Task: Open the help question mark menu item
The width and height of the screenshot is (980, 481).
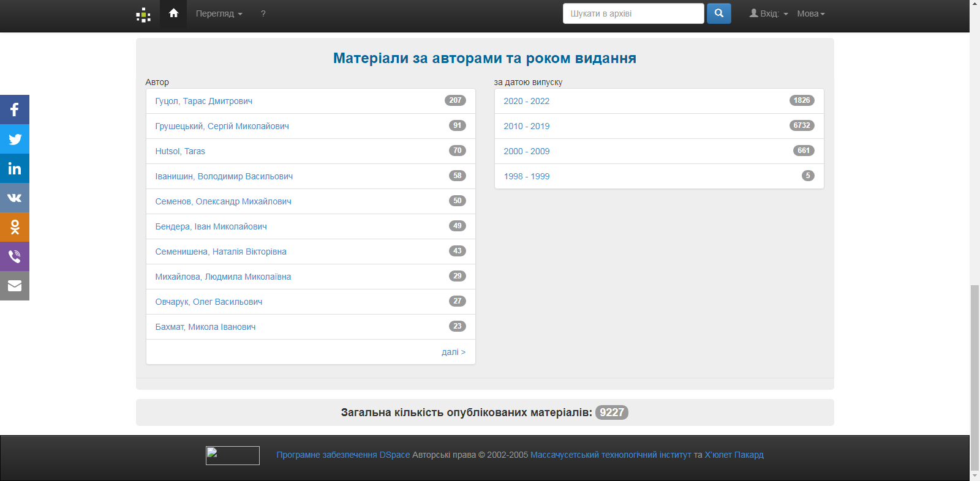Action: point(263,13)
